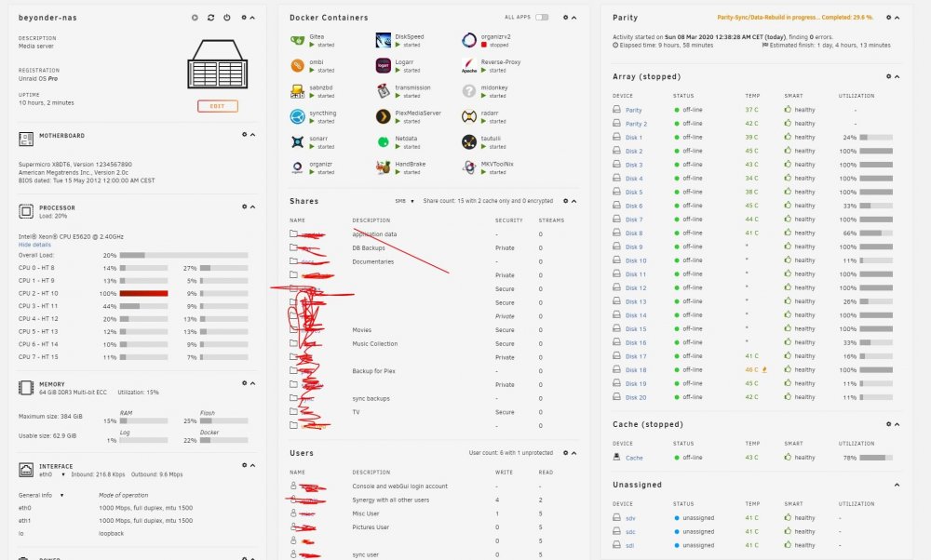The height and width of the screenshot is (560, 931).
Task: Click the Reverse-Proxy Apache icon
Action: (469, 66)
